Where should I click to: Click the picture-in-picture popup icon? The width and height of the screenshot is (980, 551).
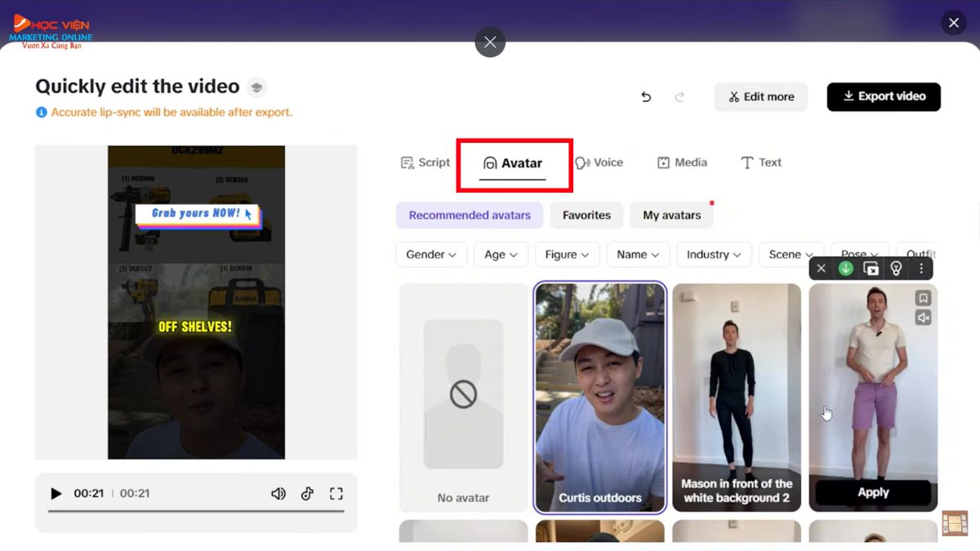(871, 268)
